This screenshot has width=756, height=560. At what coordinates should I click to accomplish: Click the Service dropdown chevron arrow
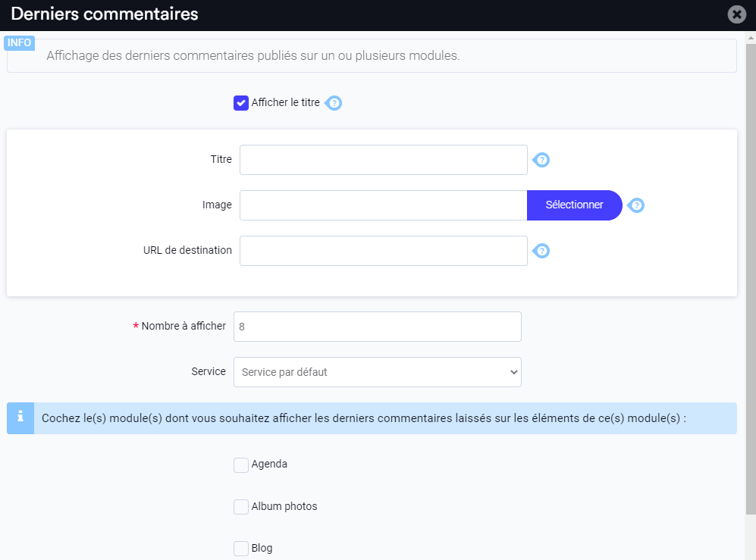pyautogui.click(x=513, y=372)
